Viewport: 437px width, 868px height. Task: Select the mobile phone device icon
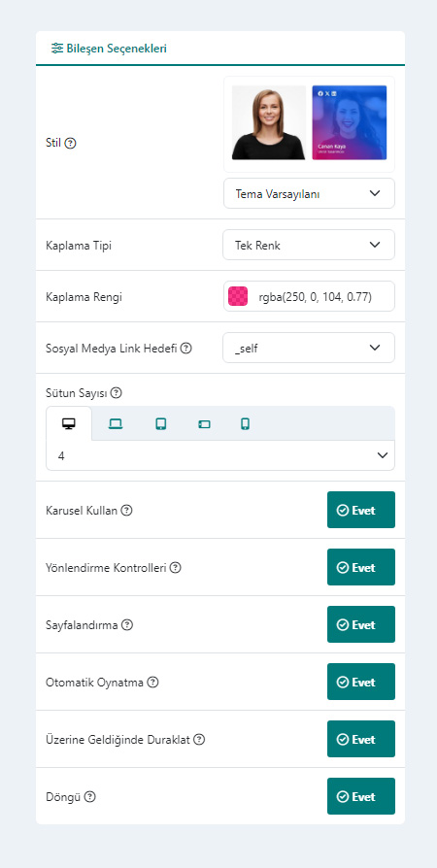click(246, 424)
